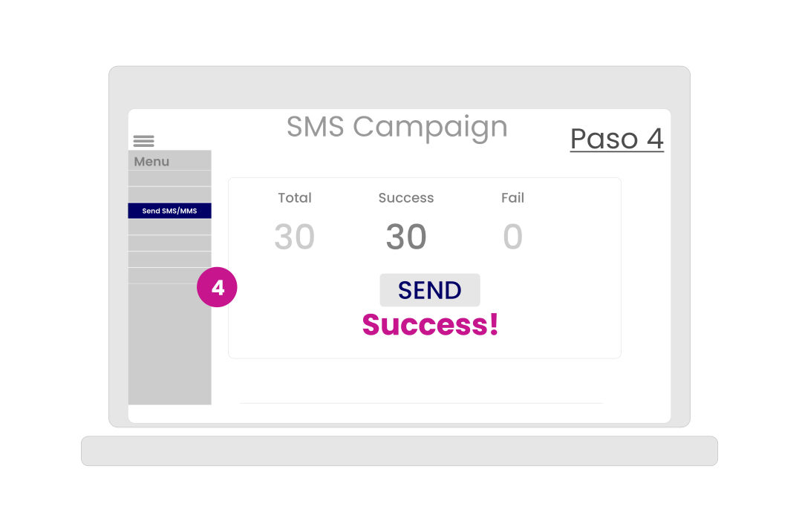This screenshot has height=532, width=799.
Task: Click the pink Success! message
Action: (430, 325)
